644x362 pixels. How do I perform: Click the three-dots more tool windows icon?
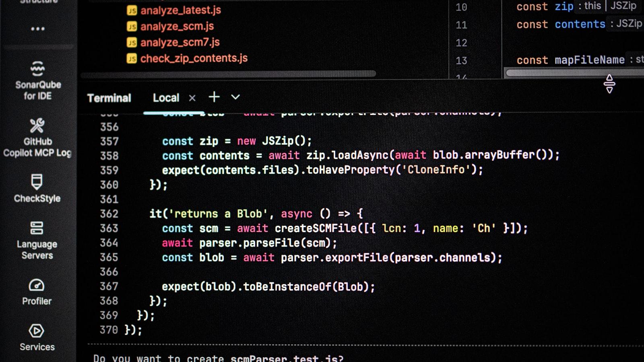(x=38, y=29)
